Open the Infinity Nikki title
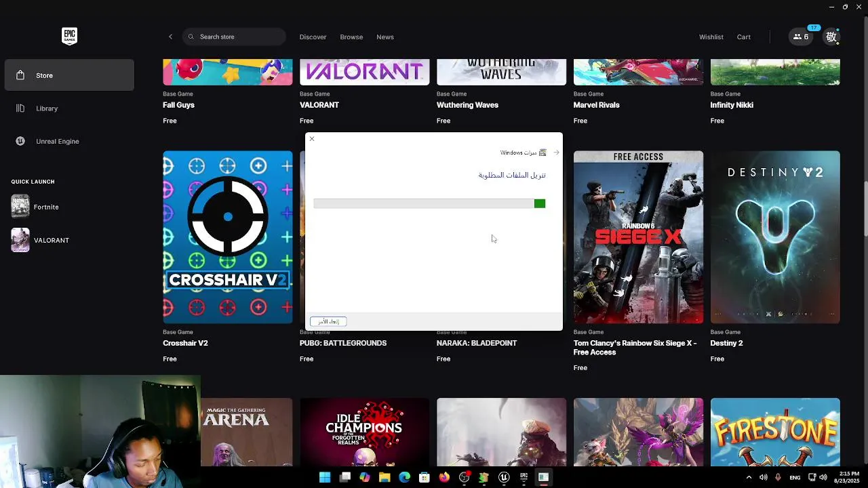 tap(732, 105)
